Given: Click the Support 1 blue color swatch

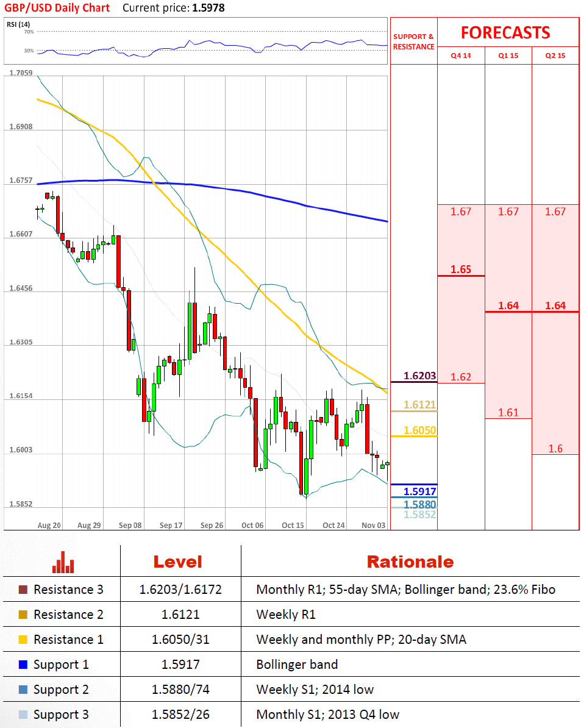Looking at the screenshot, I should pyautogui.click(x=23, y=665).
